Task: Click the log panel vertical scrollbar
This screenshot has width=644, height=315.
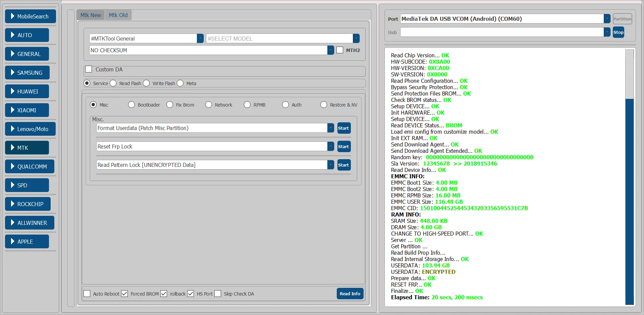Action: (x=630, y=201)
